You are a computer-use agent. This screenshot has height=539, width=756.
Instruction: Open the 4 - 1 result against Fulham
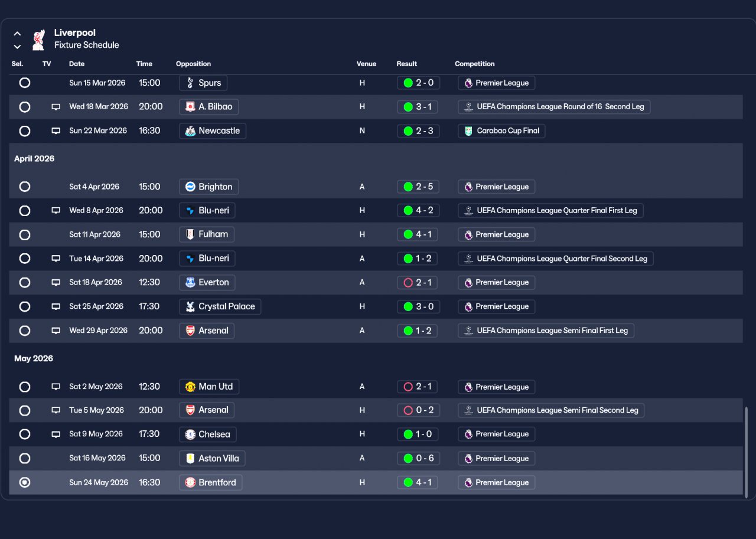click(418, 234)
